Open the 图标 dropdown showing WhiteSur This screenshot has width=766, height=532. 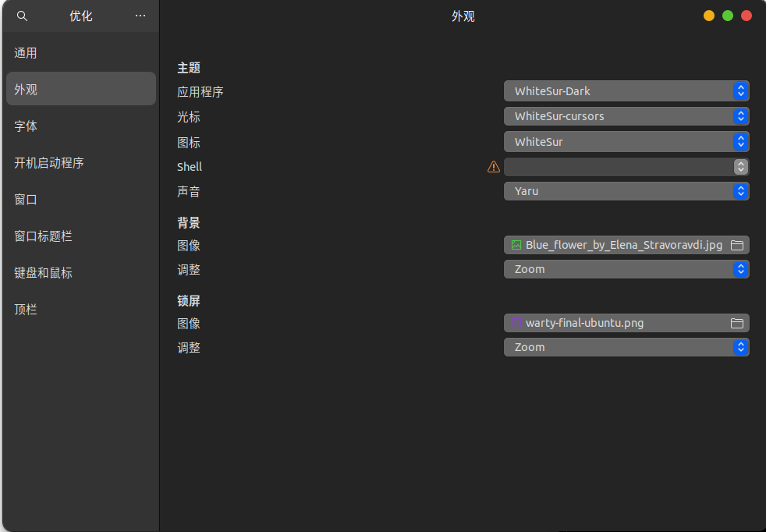click(x=626, y=141)
